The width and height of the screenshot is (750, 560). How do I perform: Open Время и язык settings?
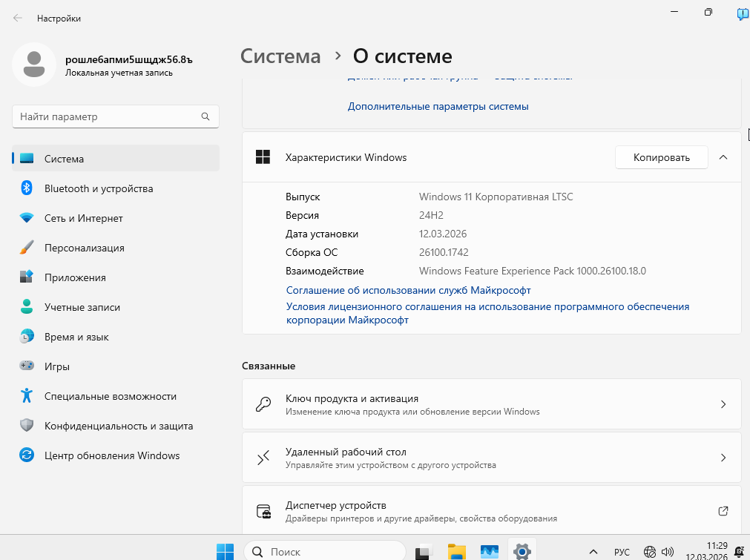point(76,337)
